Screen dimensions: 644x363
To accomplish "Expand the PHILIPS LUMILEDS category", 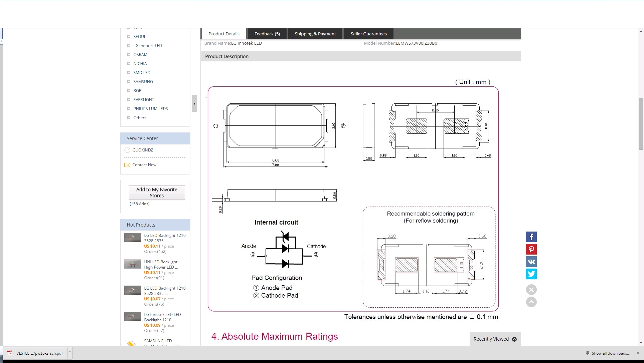I will [129, 109].
